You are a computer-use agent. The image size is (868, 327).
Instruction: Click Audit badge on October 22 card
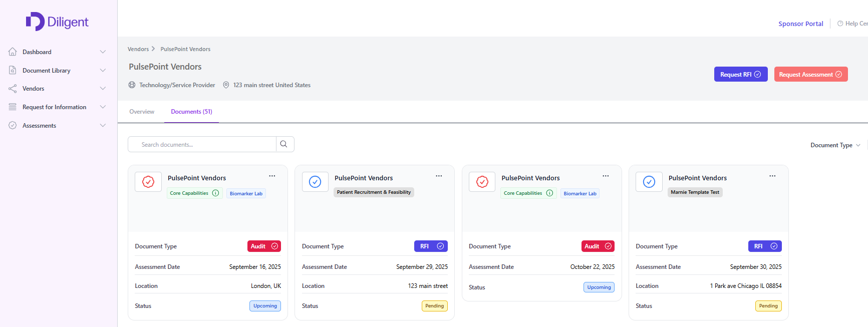coord(598,246)
